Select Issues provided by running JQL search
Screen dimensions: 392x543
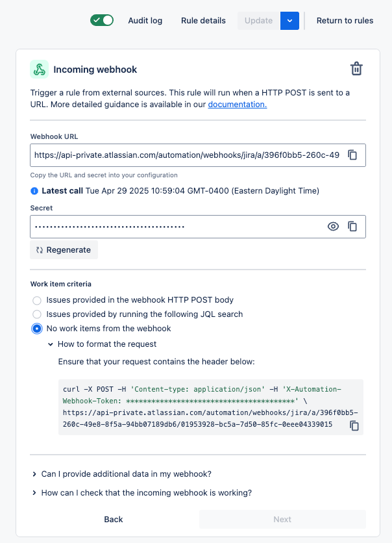(37, 314)
